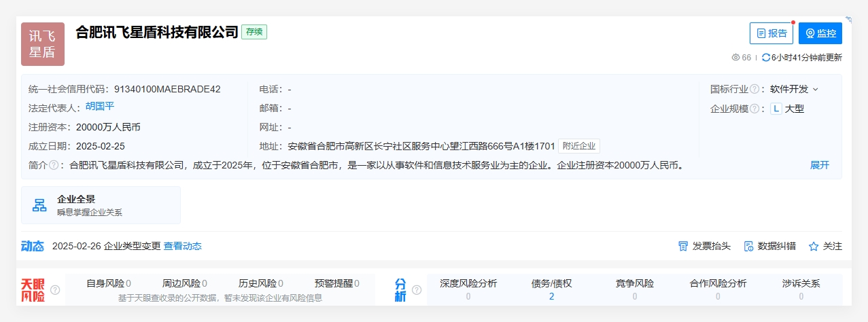Click the 存续 status tag

(254, 32)
